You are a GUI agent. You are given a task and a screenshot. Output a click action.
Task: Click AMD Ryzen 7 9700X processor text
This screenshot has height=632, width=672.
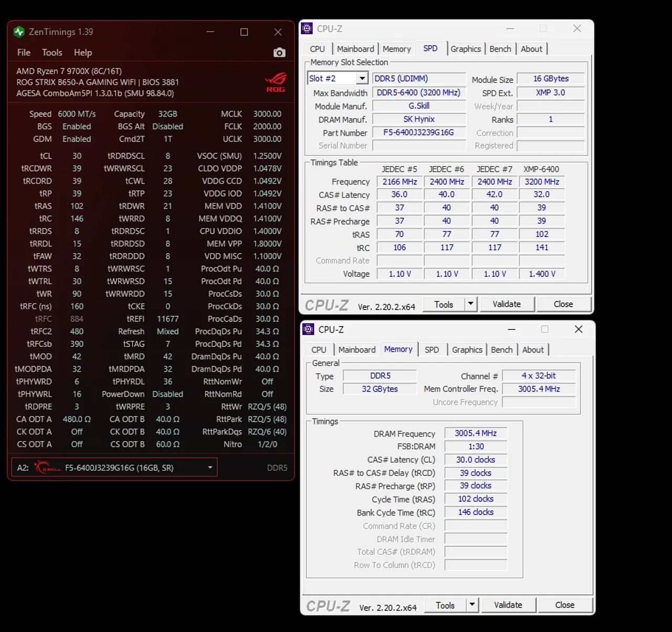point(69,71)
